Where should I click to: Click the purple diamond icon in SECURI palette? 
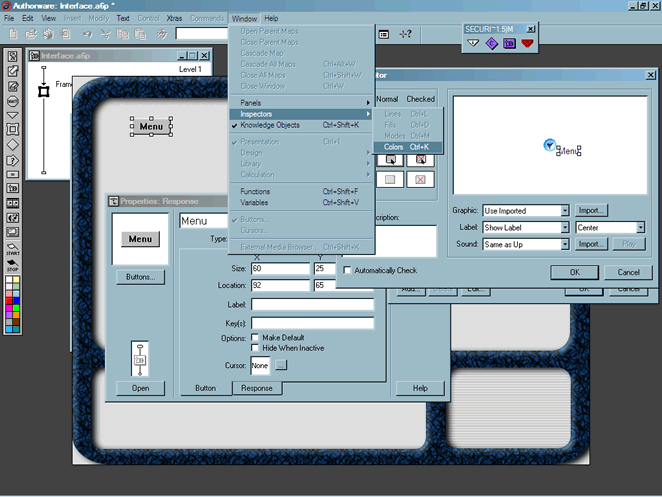[491, 43]
